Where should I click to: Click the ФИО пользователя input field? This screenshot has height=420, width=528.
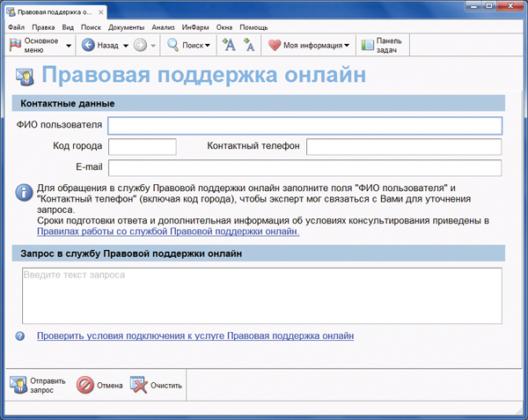(304, 125)
